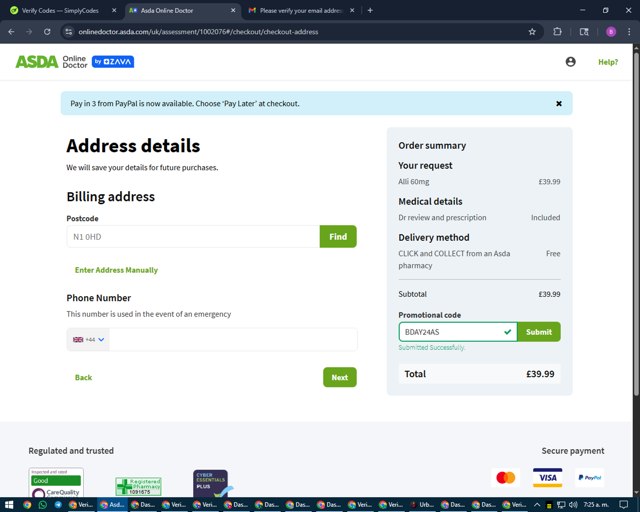Click the address bar URL
640x512 pixels.
tap(198, 32)
